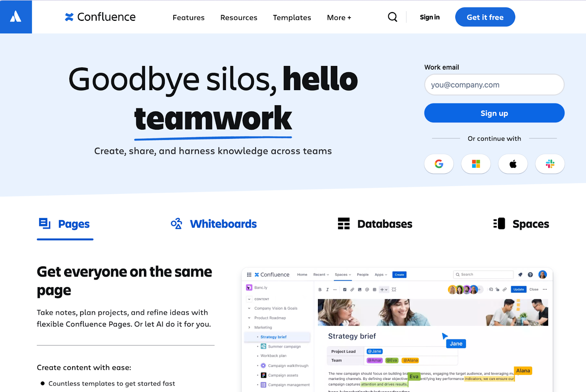The width and height of the screenshot is (586, 392).
Task: Click Close in the editor preview
Action: tap(534, 289)
